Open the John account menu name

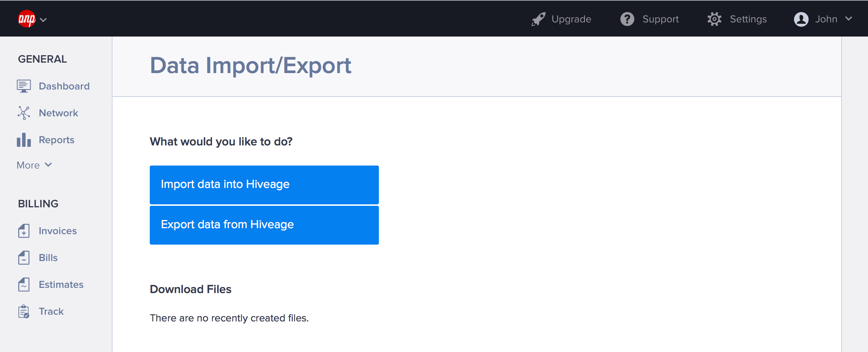click(826, 19)
